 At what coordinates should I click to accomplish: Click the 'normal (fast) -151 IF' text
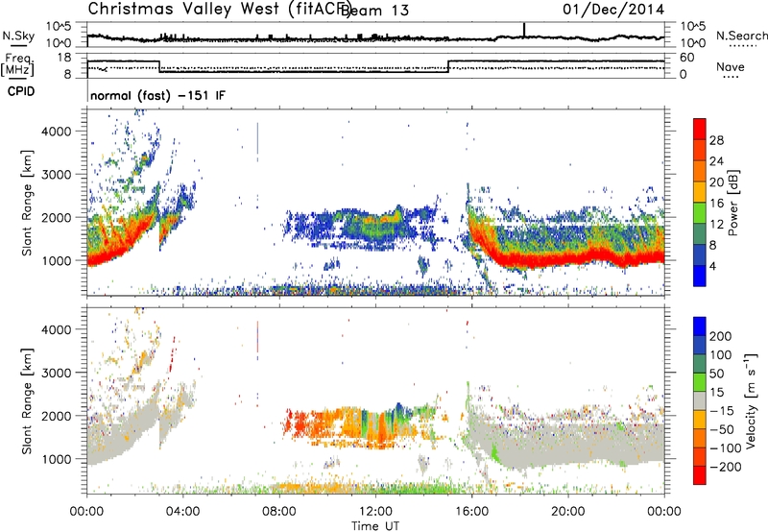point(157,95)
